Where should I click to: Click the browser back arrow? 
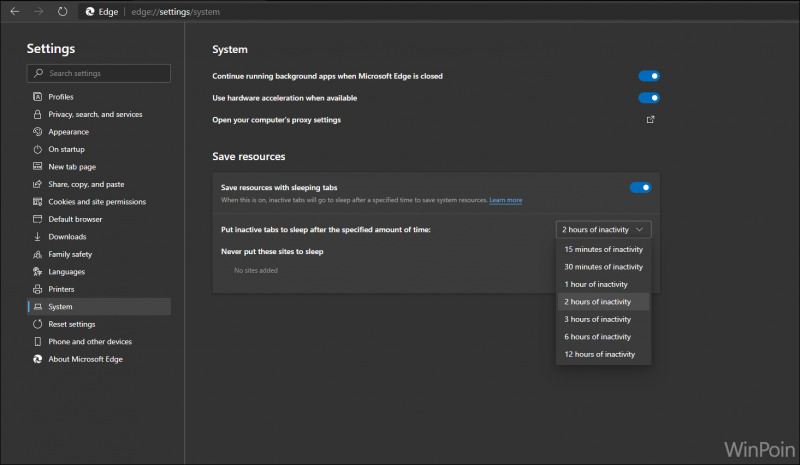click(15, 11)
